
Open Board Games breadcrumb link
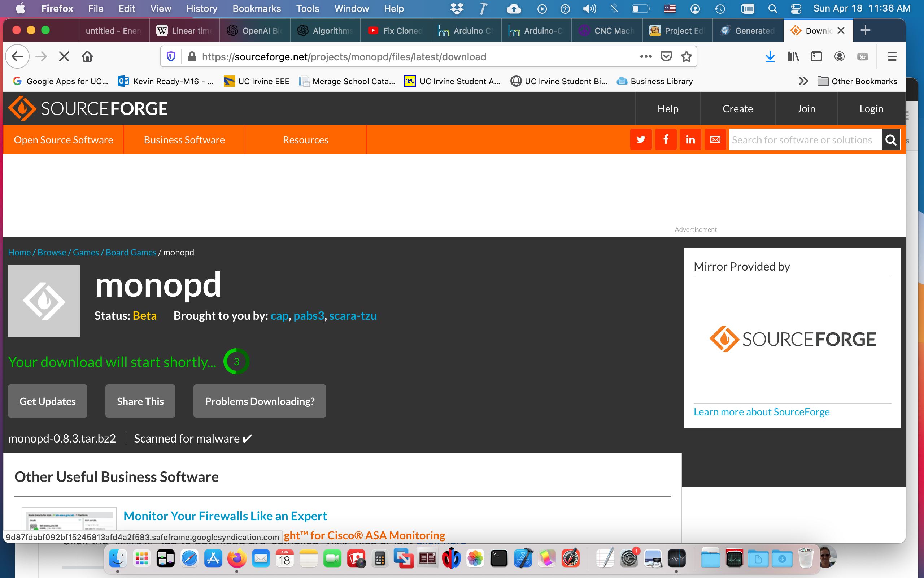pos(131,252)
